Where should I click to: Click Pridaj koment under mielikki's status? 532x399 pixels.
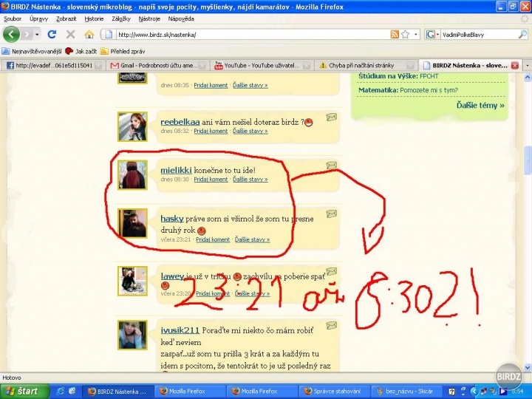211,179
